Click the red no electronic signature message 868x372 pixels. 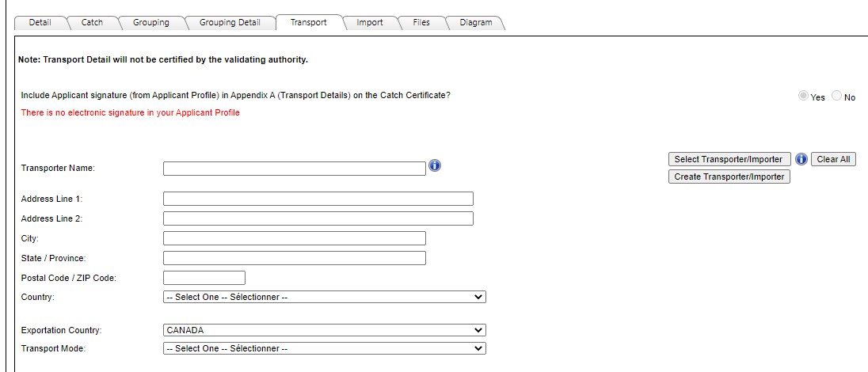click(x=130, y=113)
